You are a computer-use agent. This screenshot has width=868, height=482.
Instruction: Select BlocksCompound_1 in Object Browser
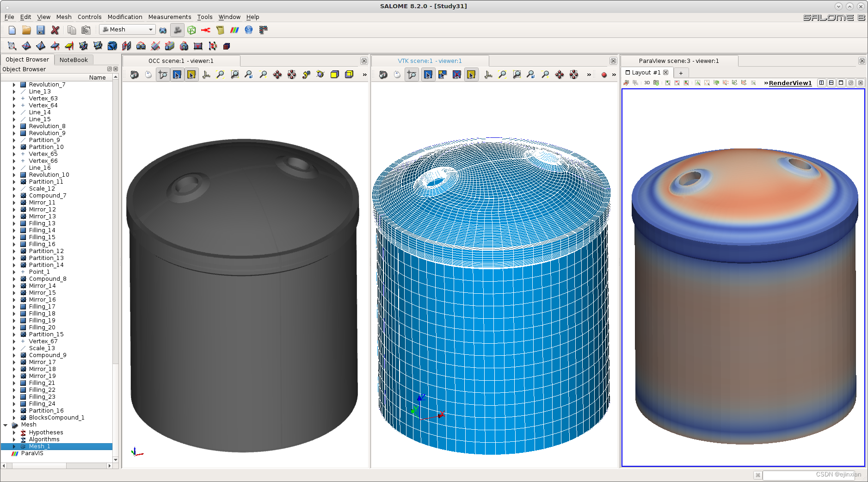click(56, 418)
